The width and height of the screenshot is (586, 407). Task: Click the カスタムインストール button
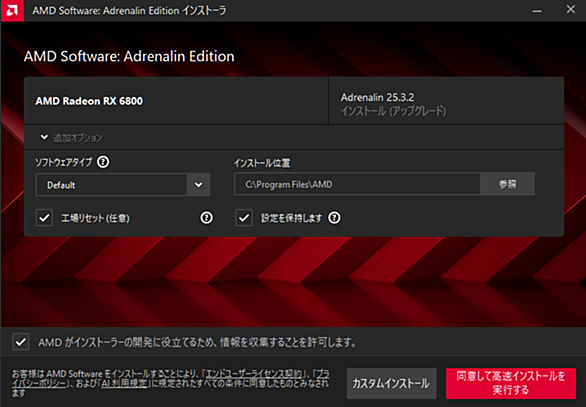pyautogui.click(x=391, y=383)
